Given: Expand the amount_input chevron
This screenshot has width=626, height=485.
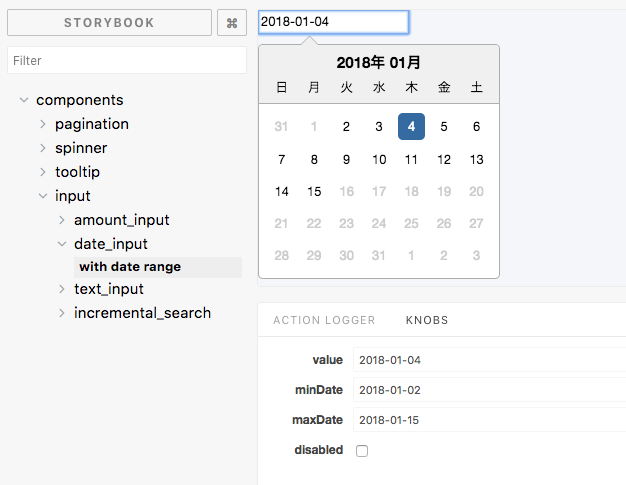Looking at the screenshot, I should (x=61, y=220).
